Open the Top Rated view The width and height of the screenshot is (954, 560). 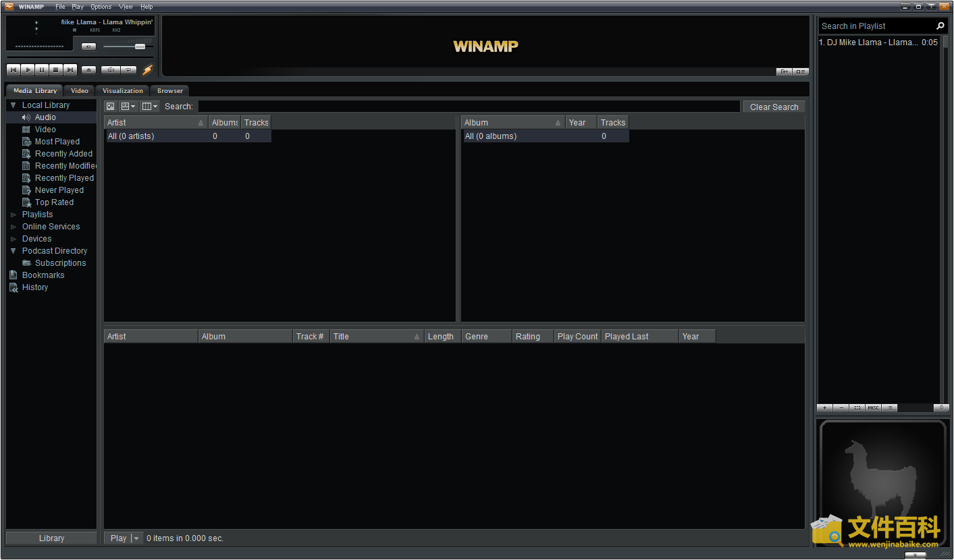54,202
